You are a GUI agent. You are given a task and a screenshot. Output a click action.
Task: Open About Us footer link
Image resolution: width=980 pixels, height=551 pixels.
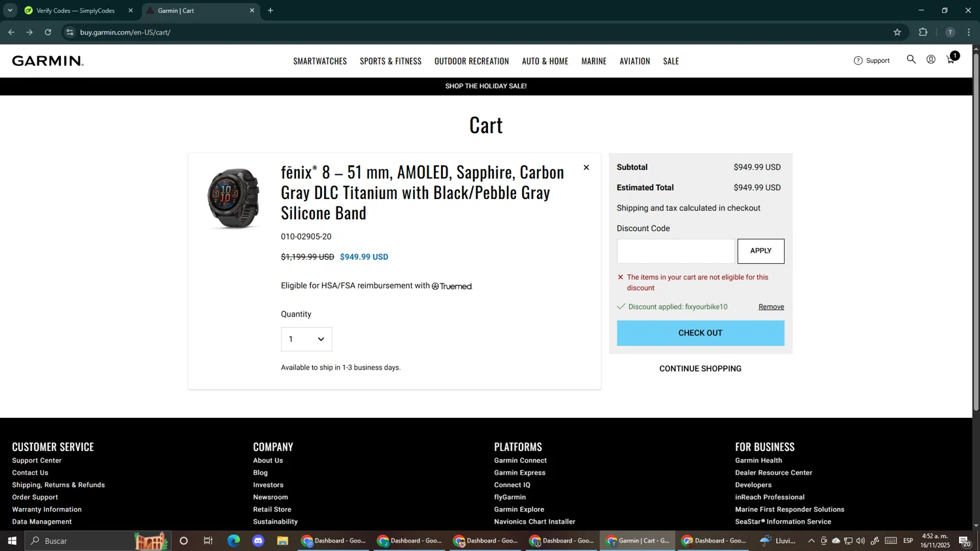pos(268,460)
